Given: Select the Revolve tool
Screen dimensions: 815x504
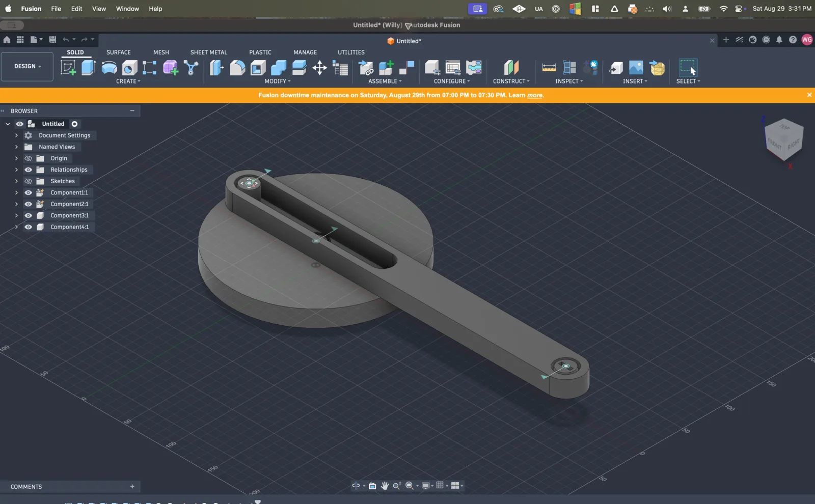Looking at the screenshot, I should 109,67.
